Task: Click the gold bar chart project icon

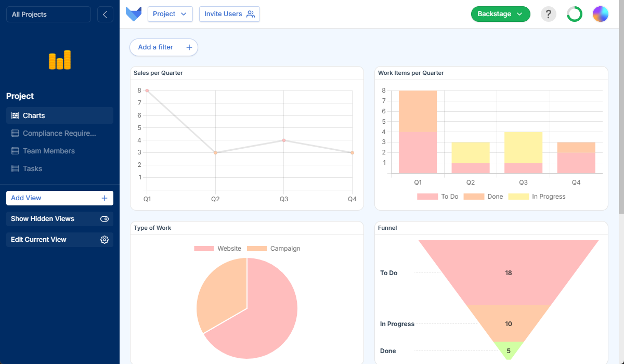Action: [60, 60]
